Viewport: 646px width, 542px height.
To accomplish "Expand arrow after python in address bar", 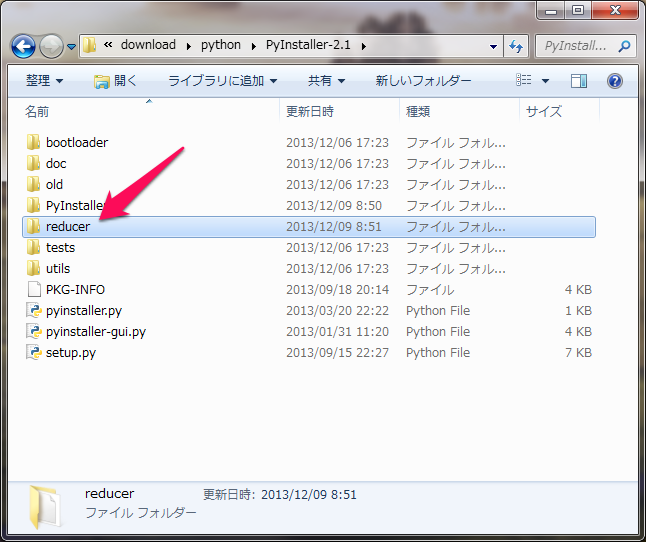I will pyautogui.click(x=253, y=46).
